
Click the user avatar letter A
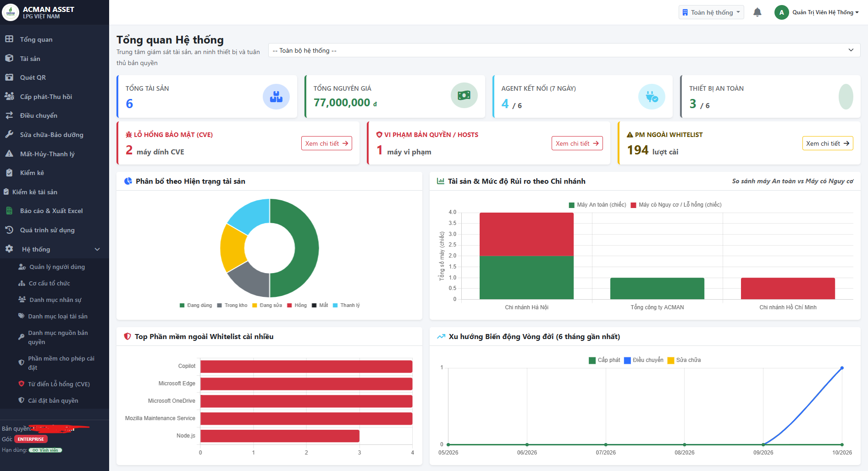[782, 12]
